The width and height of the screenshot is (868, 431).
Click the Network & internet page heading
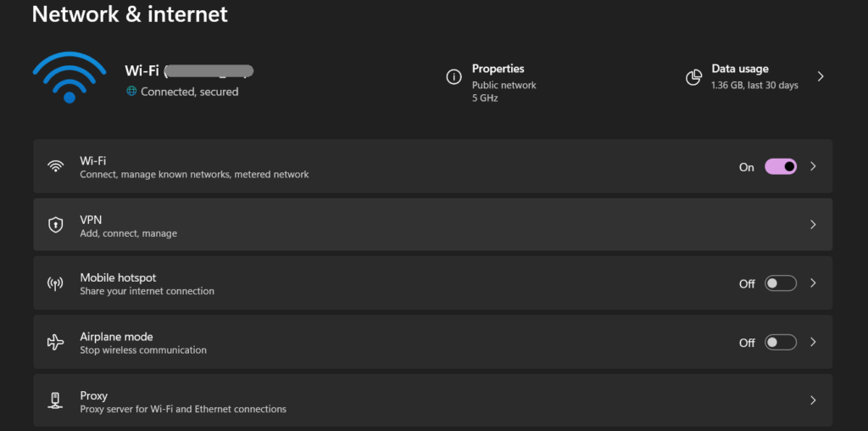130,14
